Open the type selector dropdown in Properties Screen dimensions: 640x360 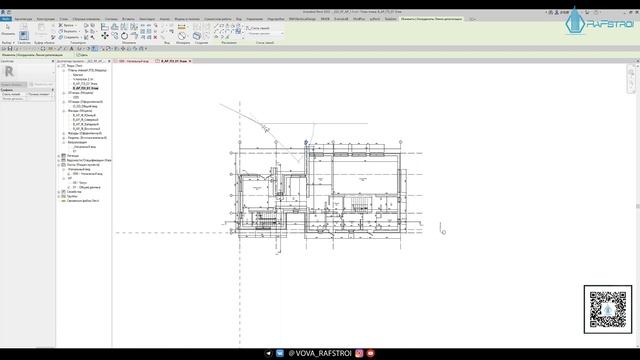click(53, 72)
